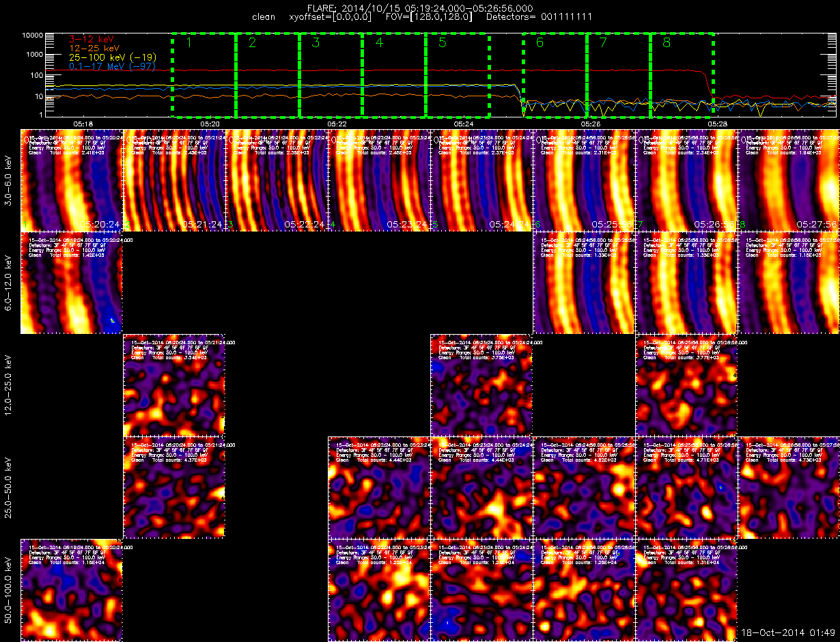Select interval label 5 on the light curve
This screenshot has width=840, height=642.
[443, 43]
